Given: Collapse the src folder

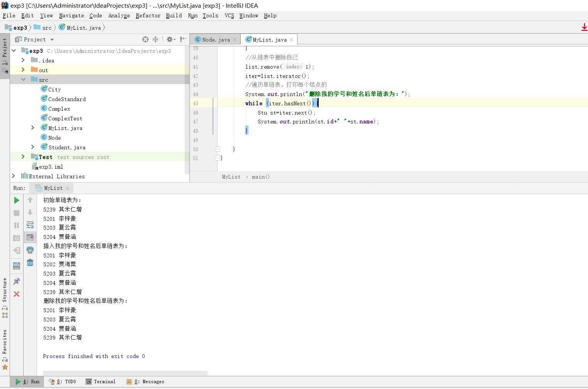Looking at the screenshot, I should [23, 79].
